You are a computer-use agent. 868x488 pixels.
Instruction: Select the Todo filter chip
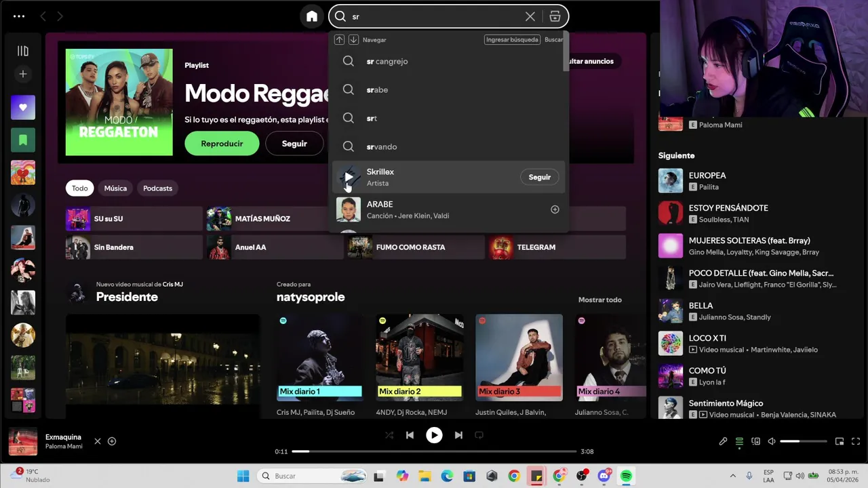pos(80,188)
